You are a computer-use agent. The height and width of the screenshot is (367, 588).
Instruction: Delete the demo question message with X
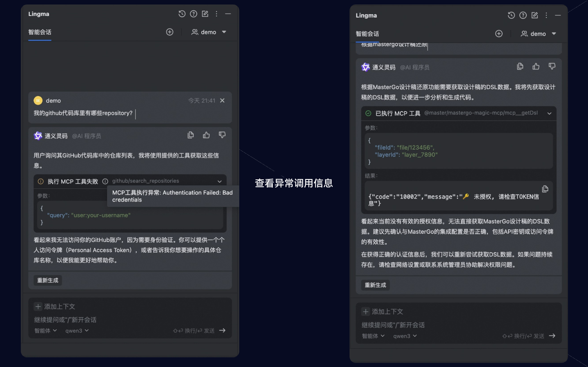[222, 101]
